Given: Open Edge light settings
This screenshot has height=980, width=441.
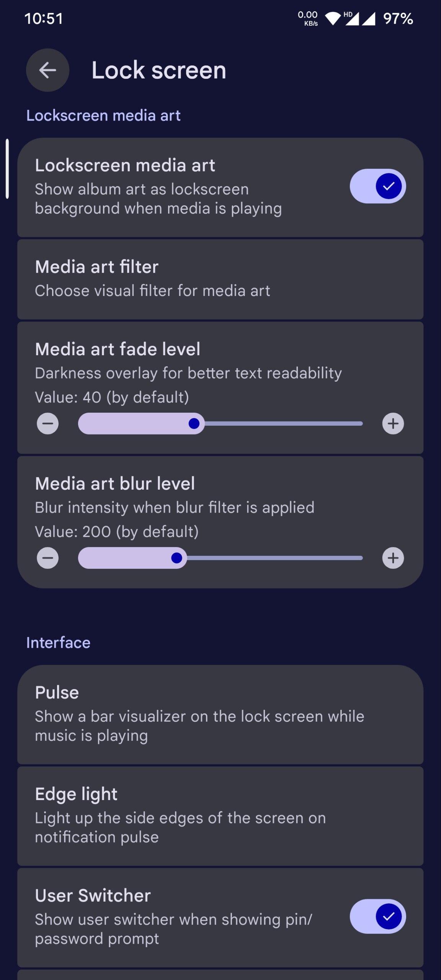Looking at the screenshot, I should click(220, 815).
